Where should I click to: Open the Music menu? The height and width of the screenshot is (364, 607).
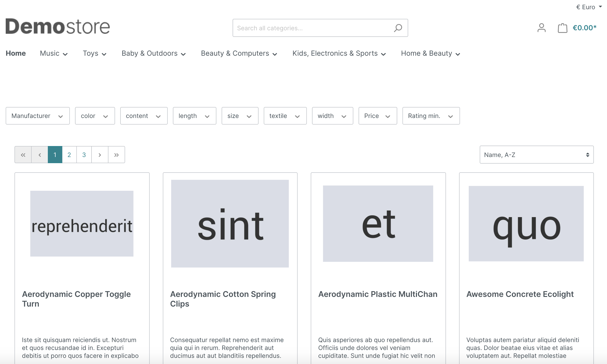[53, 53]
